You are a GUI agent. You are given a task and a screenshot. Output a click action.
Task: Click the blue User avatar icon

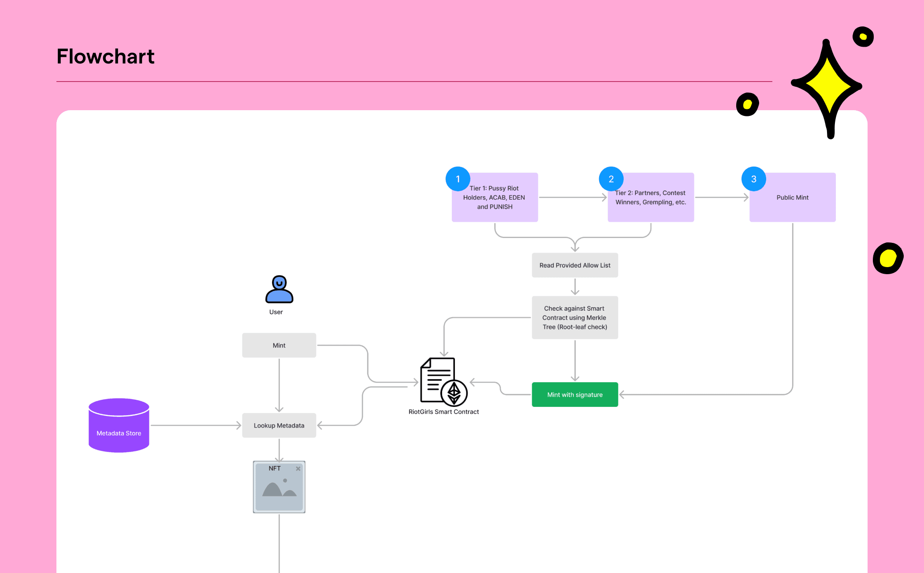tap(279, 290)
